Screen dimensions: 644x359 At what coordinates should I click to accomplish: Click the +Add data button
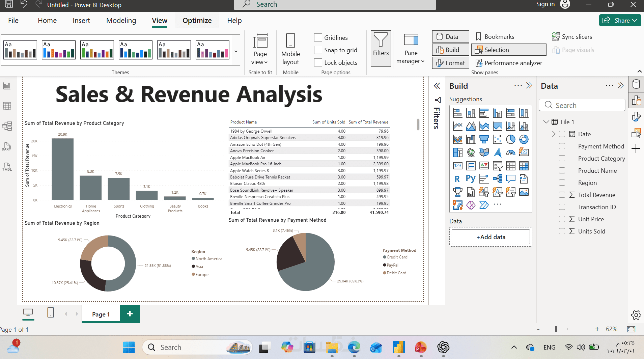(491, 237)
